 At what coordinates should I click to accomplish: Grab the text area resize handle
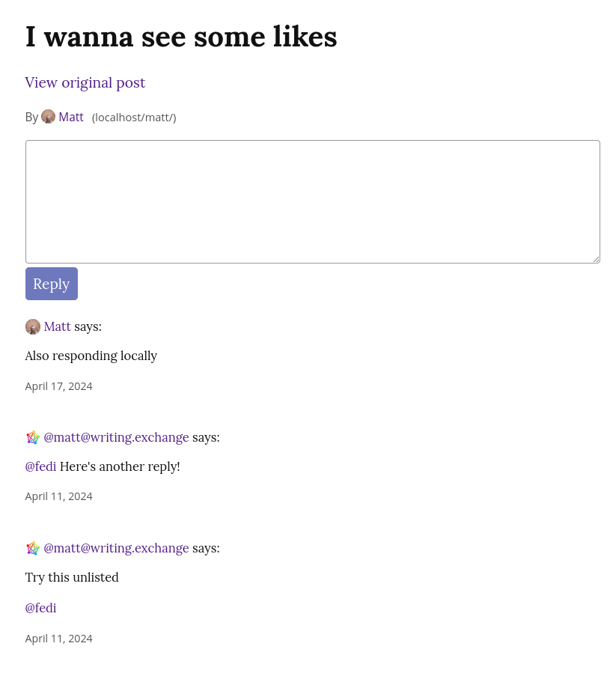click(x=596, y=259)
